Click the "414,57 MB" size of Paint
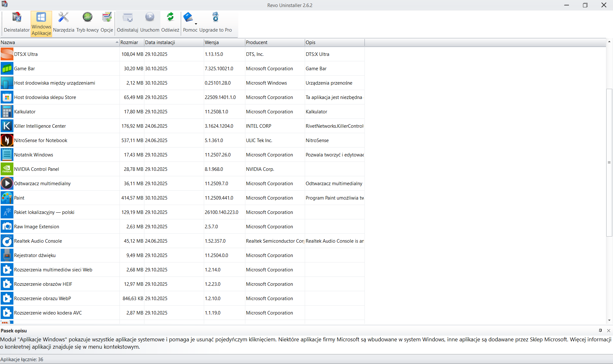 click(x=132, y=198)
